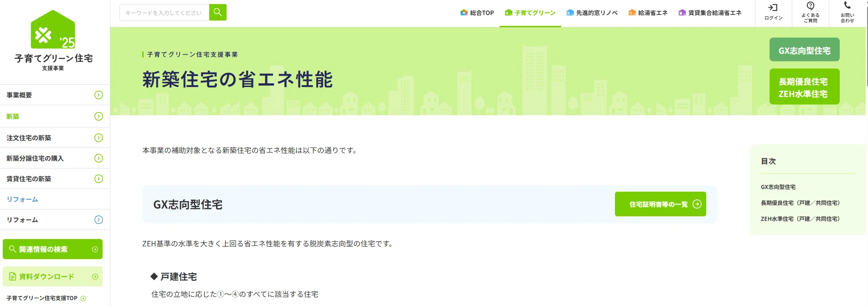Click the 目次 heading

click(x=768, y=161)
